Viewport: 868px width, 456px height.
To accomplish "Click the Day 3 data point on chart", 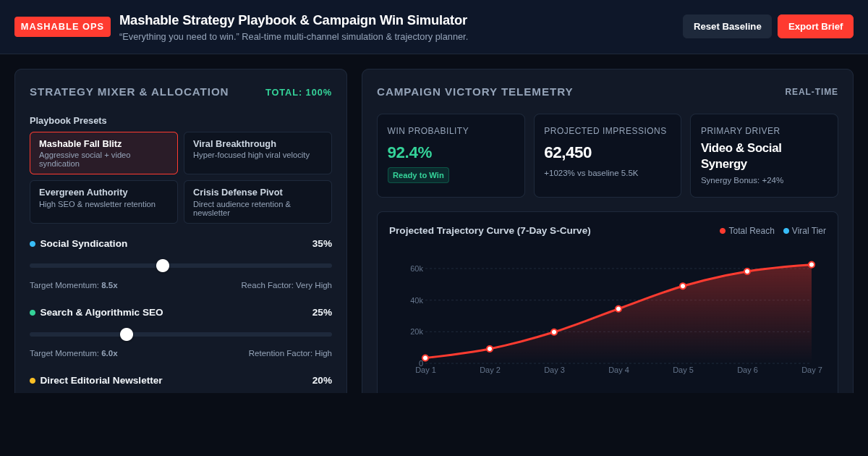I will pyautogui.click(x=554, y=332).
